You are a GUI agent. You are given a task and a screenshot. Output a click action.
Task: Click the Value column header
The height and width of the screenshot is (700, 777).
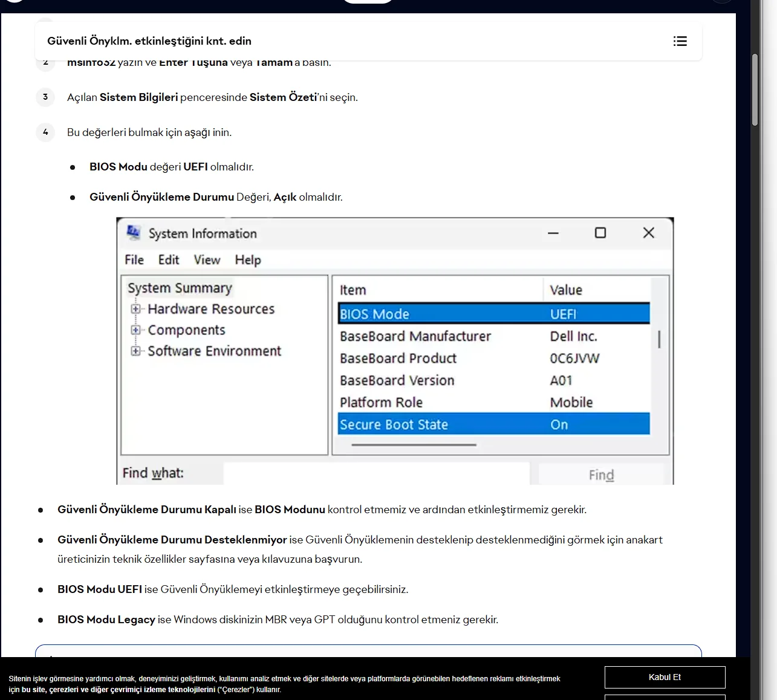(566, 290)
